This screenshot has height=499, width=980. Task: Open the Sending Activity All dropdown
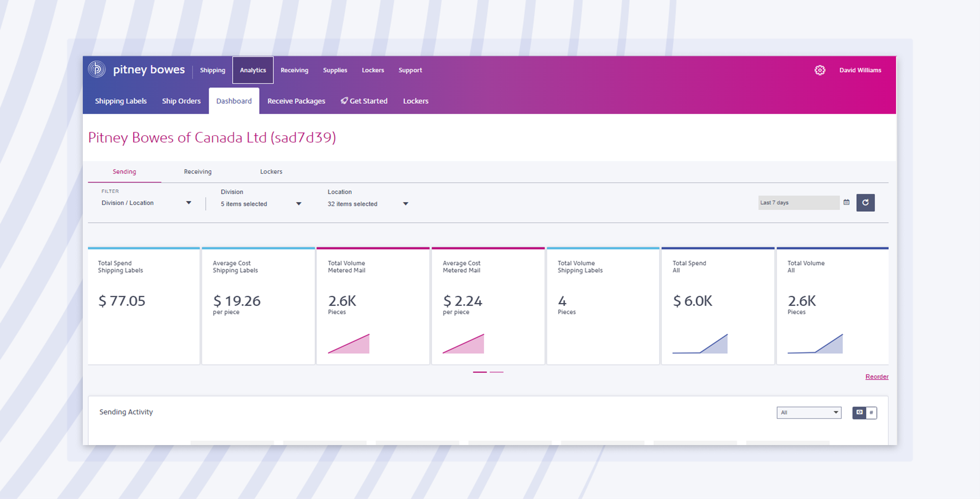809,413
